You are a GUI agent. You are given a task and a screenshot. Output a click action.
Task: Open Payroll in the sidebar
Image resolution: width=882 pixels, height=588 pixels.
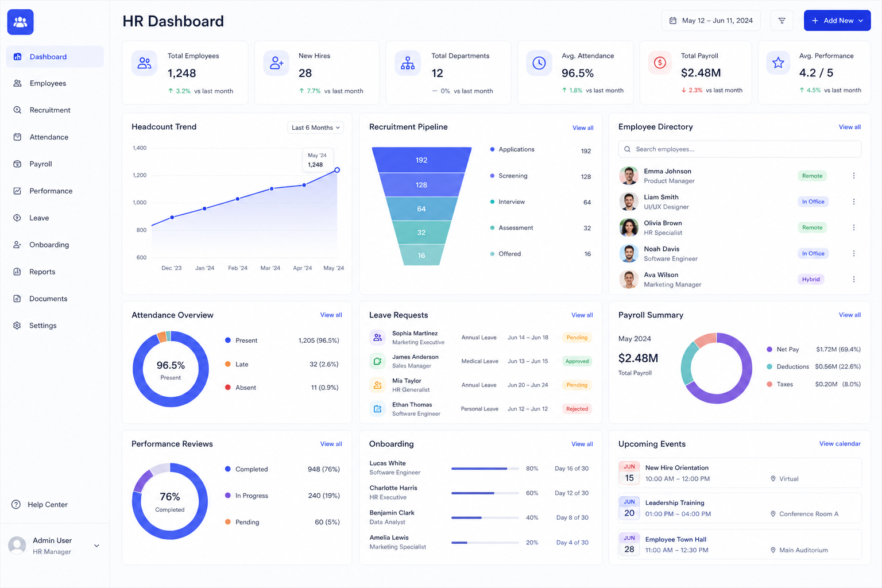point(55,164)
